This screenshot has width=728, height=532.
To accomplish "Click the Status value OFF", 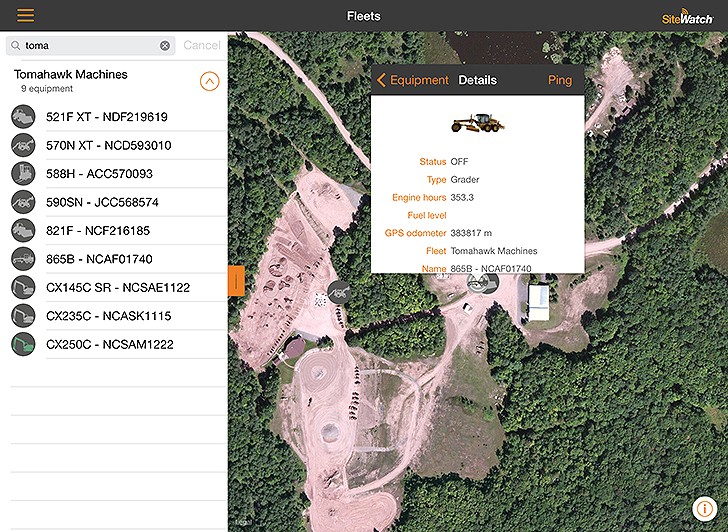I will pyautogui.click(x=459, y=162).
